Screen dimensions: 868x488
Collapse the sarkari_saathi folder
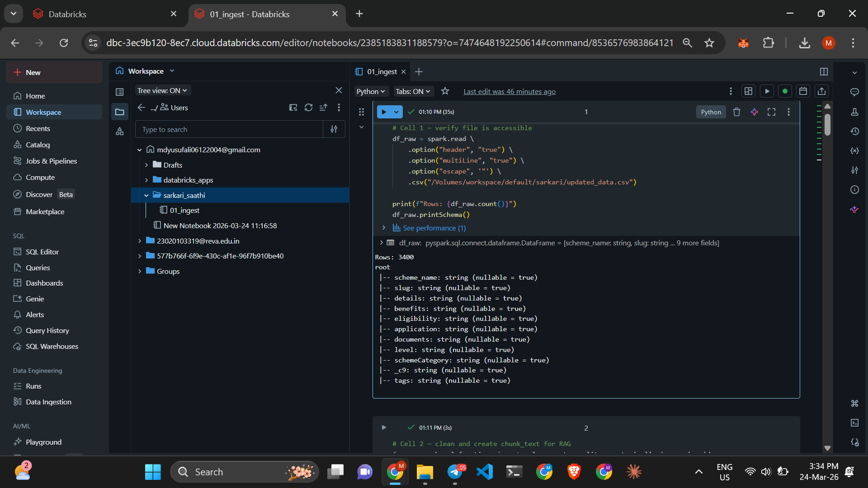pos(146,195)
